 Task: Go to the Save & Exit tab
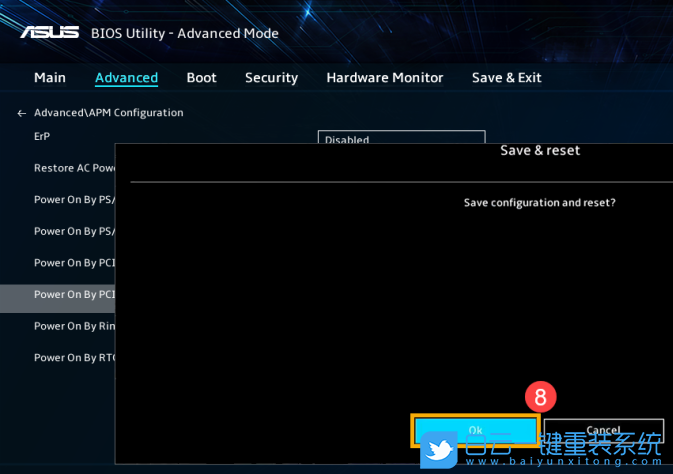(506, 78)
